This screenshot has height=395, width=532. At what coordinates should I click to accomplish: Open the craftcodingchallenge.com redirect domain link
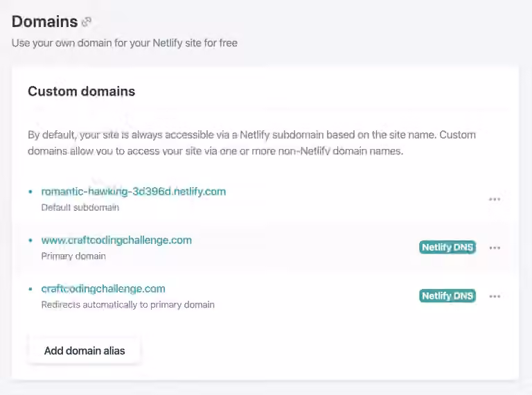click(103, 289)
